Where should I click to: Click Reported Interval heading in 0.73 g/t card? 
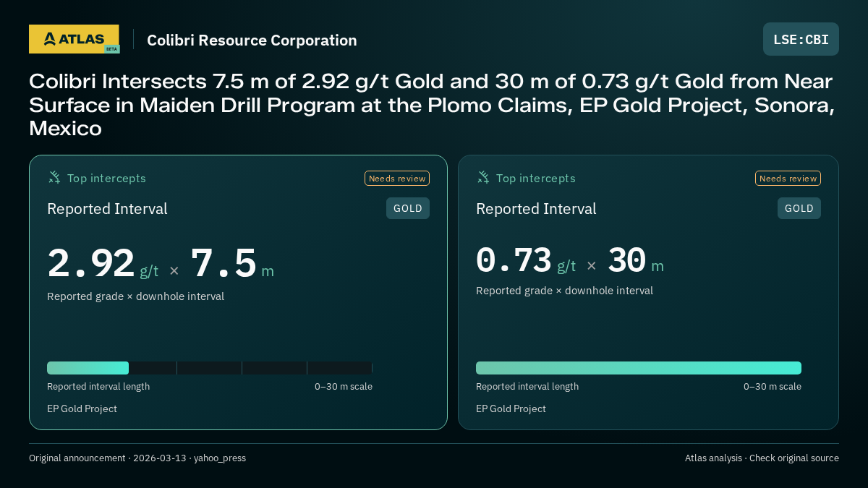[536, 209]
